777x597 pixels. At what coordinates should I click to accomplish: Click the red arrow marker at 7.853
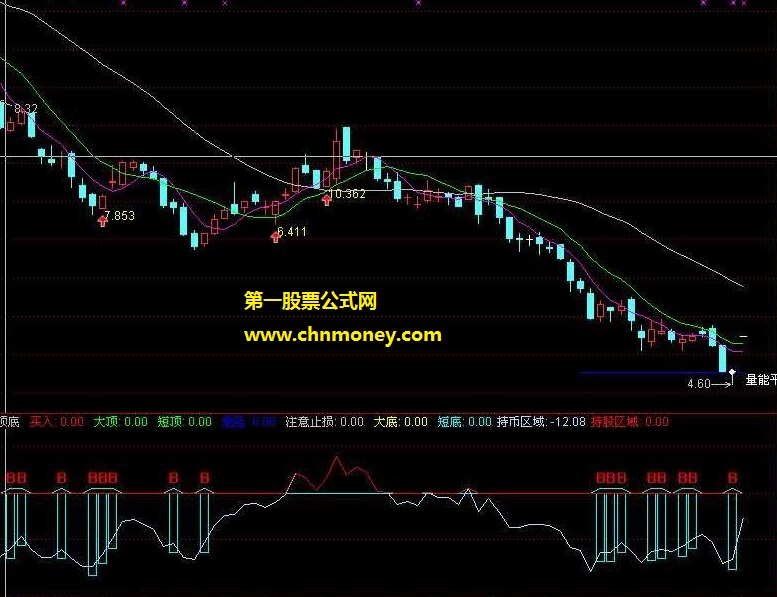[x=103, y=220]
